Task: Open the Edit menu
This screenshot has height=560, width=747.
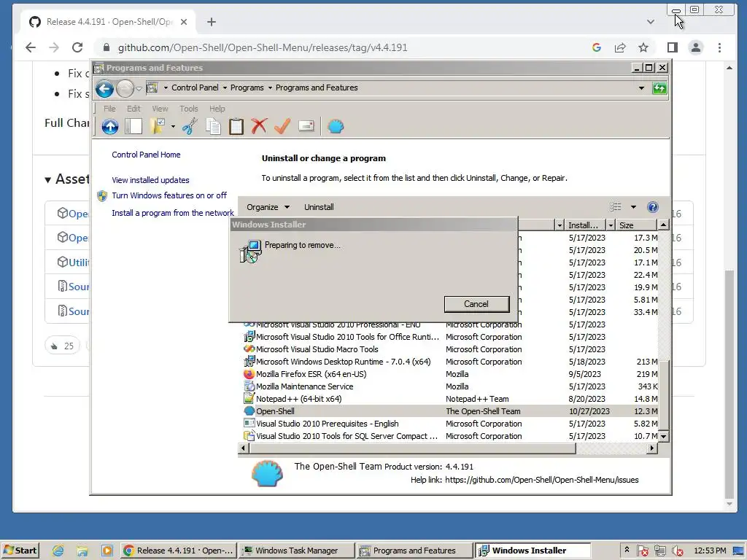Action: pyautogui.click(x=133, y=109)
